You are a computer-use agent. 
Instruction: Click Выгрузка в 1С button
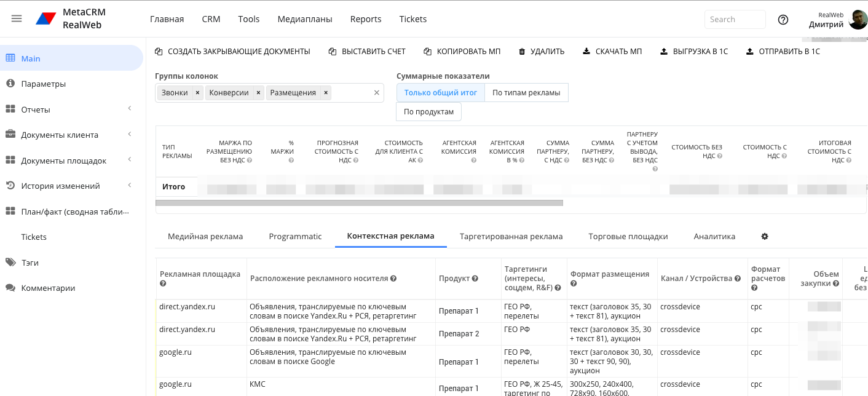(x=694, y=51)
